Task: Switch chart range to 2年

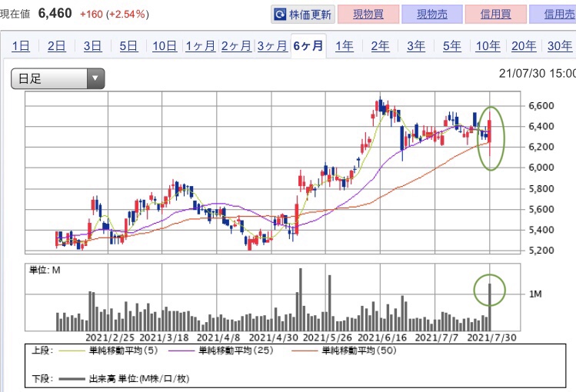Action: [x=380, y=46]
